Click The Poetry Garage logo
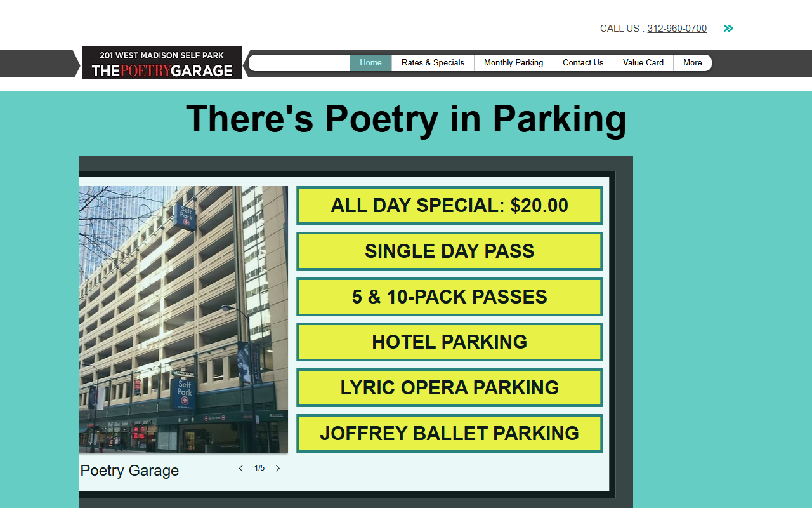Image resolution: width=812 pixels, height=508 pixels. [x=162, y=63]
